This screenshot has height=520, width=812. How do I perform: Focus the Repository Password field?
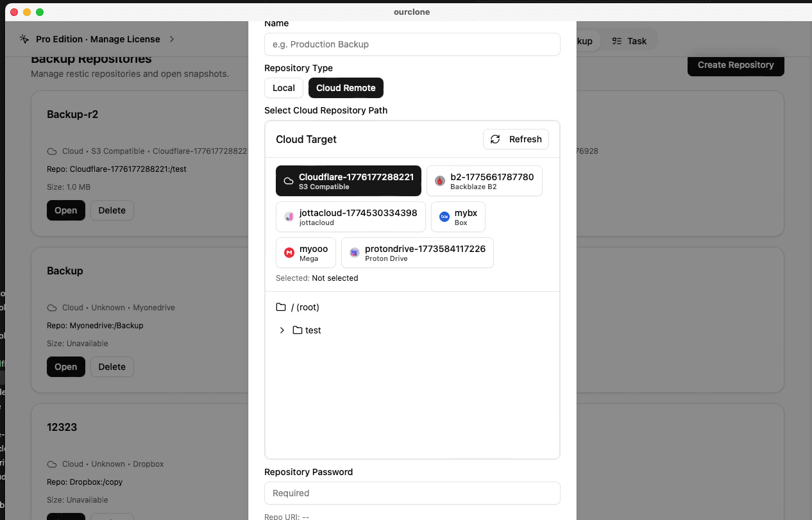click(x=412, y=493)
